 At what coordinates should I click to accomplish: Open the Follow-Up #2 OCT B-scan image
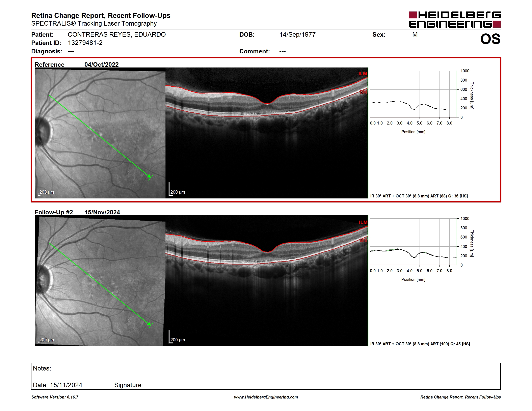266,281
